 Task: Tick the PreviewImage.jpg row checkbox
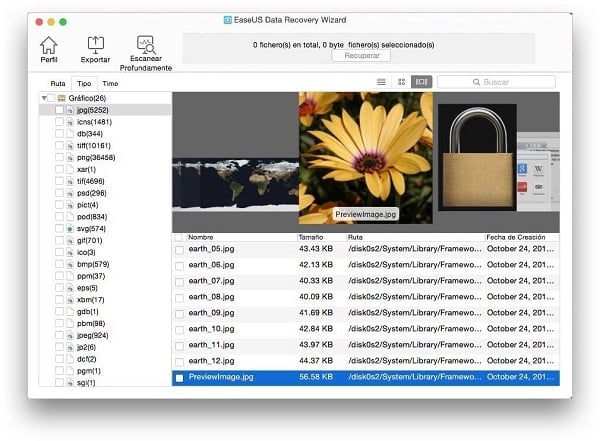[x=179, y=378]
